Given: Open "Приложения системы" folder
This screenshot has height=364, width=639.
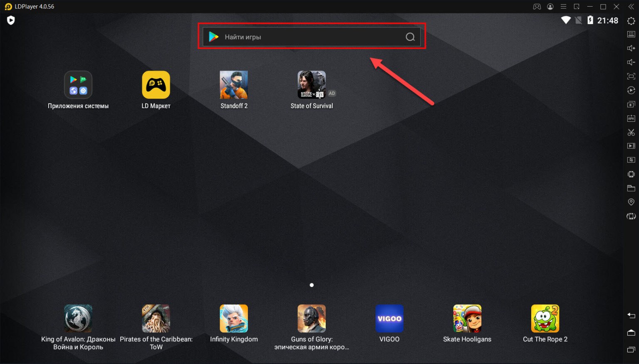Looking at the screenshot, I should point(78,85).
